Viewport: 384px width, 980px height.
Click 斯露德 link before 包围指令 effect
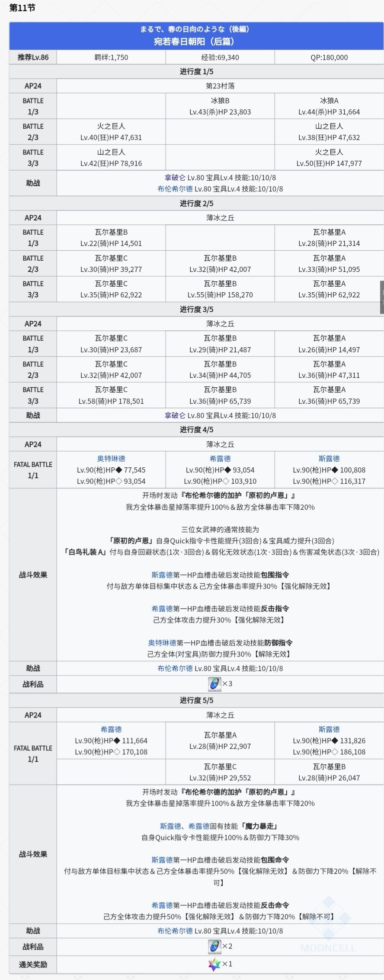[x=162, y=575]
